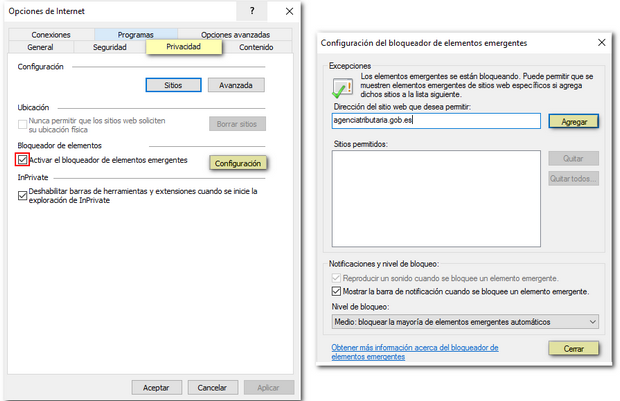Image resolution: width=620 pixels, height=401 pixels.
Task: Open the Conexiones tab
Action: click(x=51, y=34)
